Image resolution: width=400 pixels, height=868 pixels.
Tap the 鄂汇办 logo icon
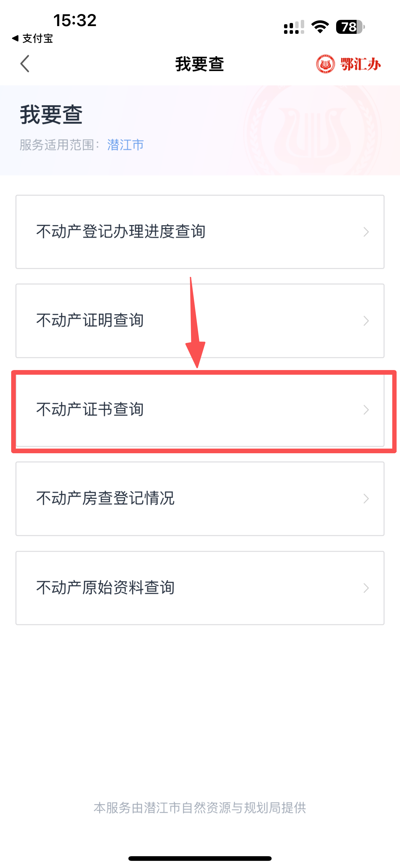click(325, 64)
